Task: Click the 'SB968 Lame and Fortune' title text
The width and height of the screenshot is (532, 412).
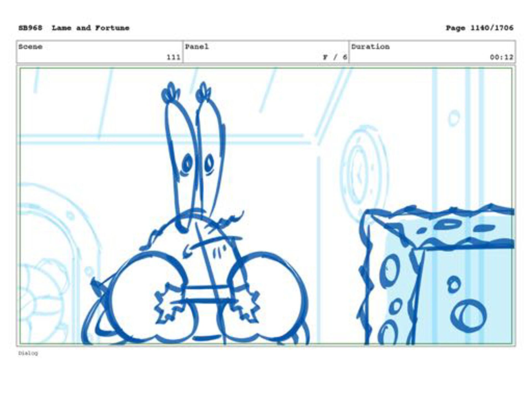Action: click(x=74, y=28)
